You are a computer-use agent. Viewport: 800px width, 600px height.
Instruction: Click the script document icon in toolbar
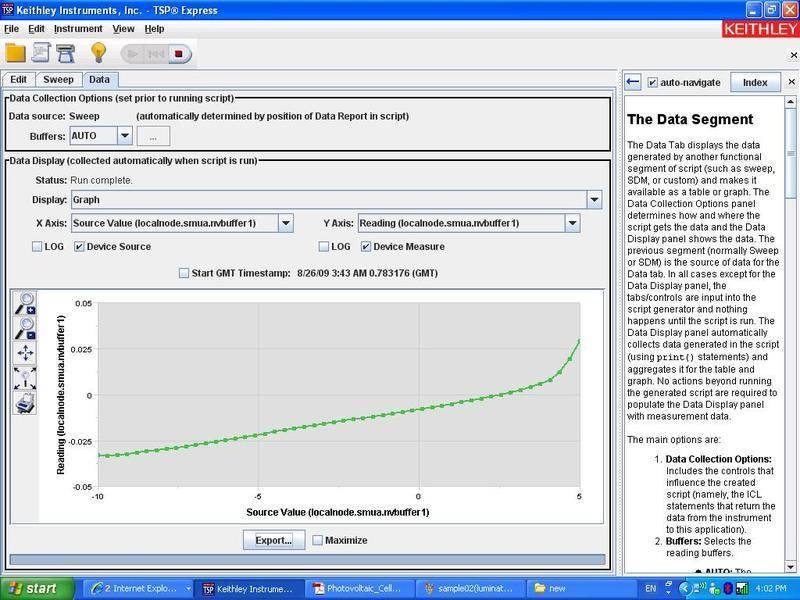coord(41,52)
